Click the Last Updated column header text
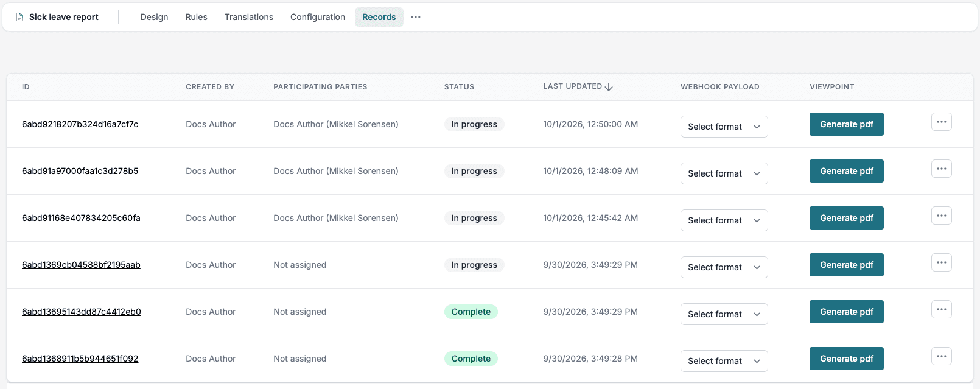 (573, 86)
